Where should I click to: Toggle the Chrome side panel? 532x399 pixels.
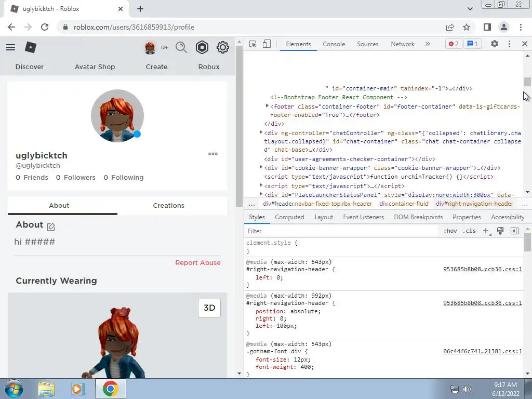(487, 27)
